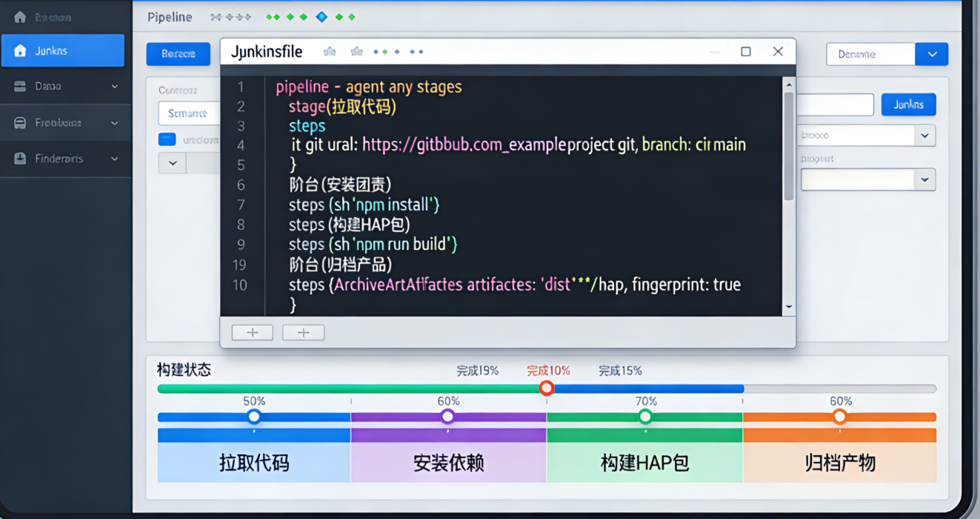The width and height of the screenshot is (980, 519).
Task: Click the Daroo sidebar icon
Action: [20, 86]
